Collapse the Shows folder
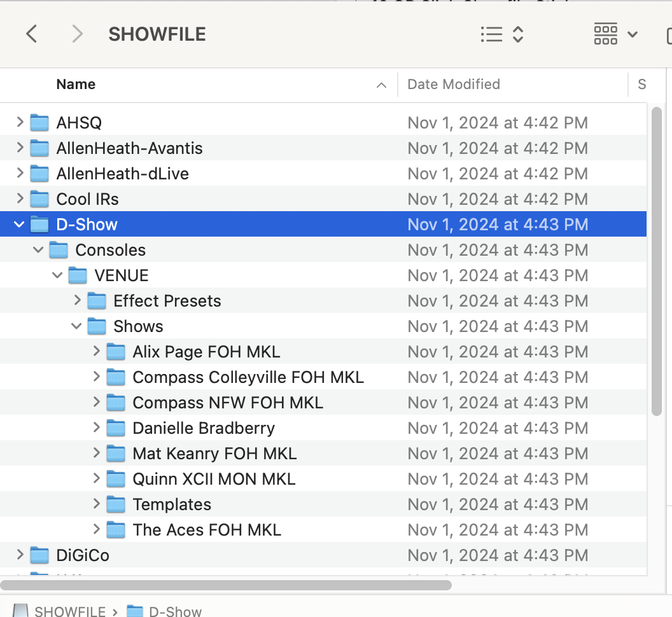The height and width of the screenshot is (617, 672). [76, 326]
